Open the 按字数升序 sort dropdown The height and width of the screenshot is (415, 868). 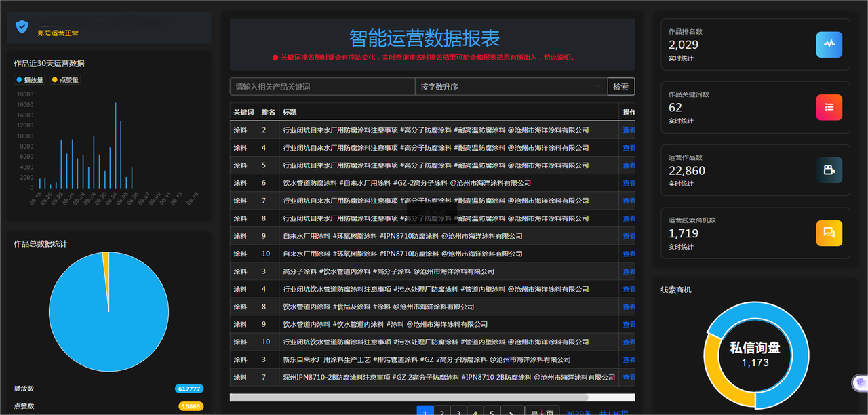510,87
